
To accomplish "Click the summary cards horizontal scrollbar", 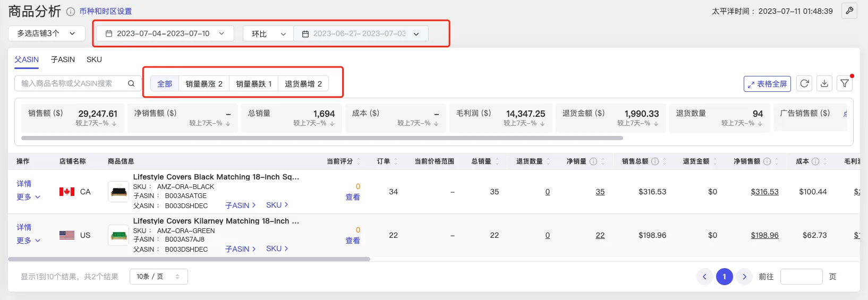I will [x=322, y=138].
